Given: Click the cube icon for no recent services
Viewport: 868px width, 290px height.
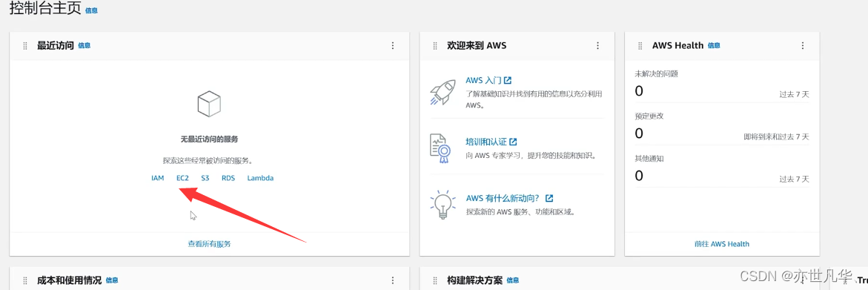Looking at the screenshot, I should tap(209, 104).
